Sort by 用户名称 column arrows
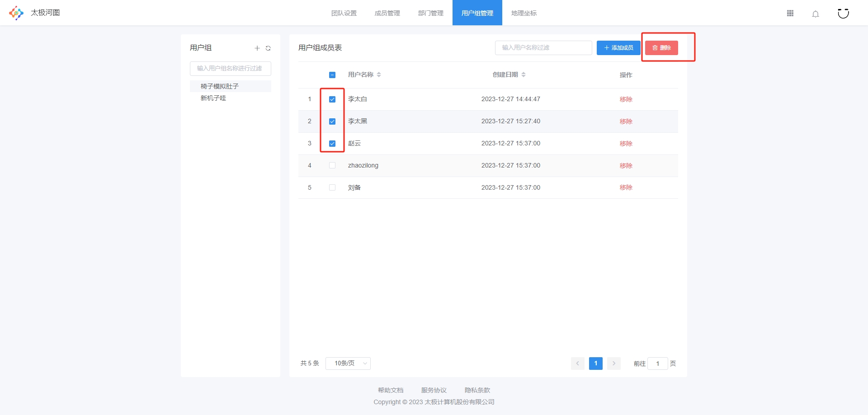868x415 pixels. pos(379,75)
